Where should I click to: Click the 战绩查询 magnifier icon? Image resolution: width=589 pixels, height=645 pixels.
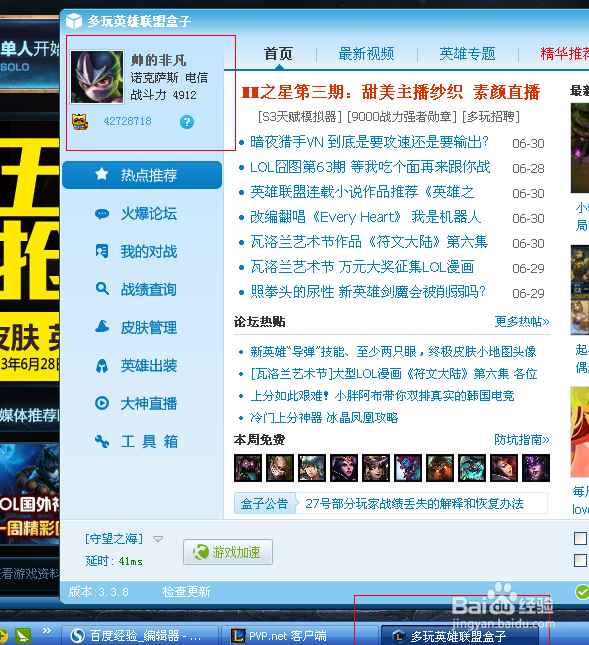(102, 289)
